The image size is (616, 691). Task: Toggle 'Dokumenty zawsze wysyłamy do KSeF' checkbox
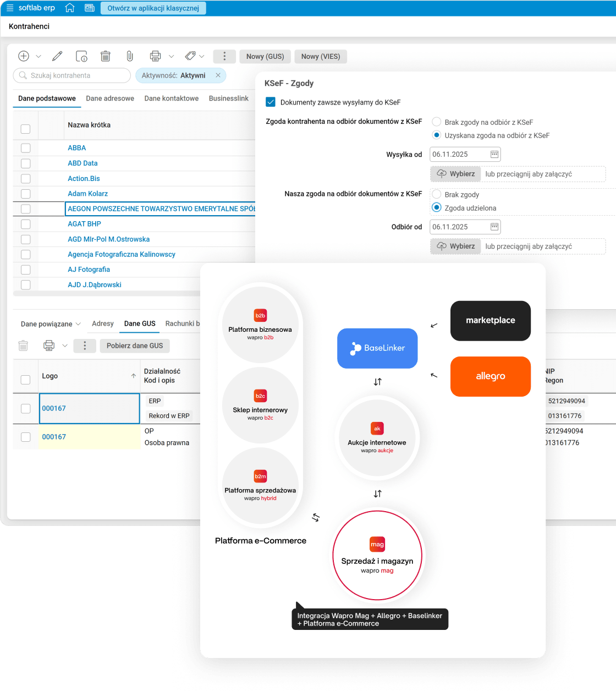[x=271, y=102]
